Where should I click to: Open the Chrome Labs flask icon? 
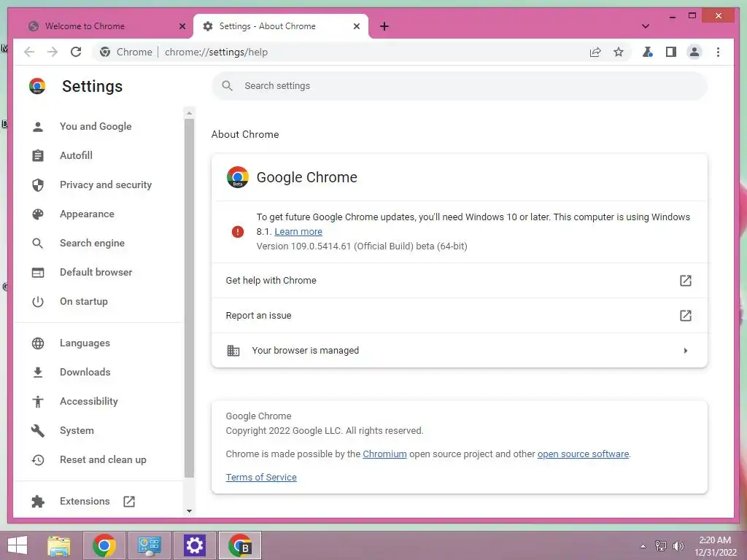coord(647,52)
